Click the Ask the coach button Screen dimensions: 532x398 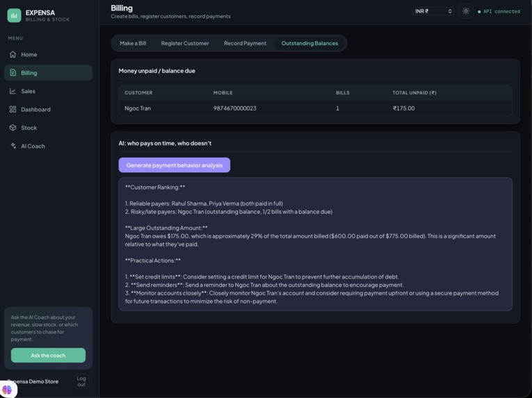point(48,356)
